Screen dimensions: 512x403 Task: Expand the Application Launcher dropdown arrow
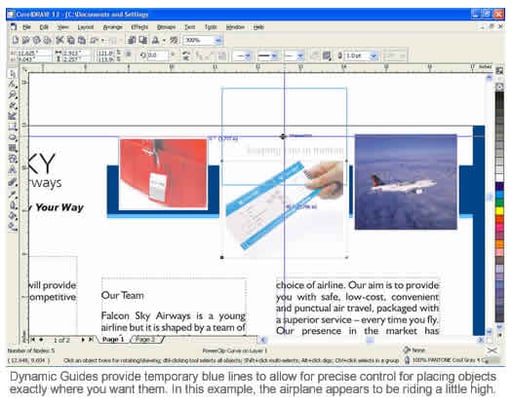[164, 40]
